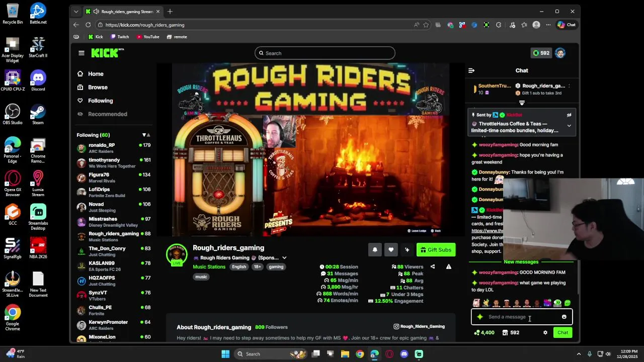644x362 pixels.
Task: Add page to favorites star icon
Action: (426, 25)
